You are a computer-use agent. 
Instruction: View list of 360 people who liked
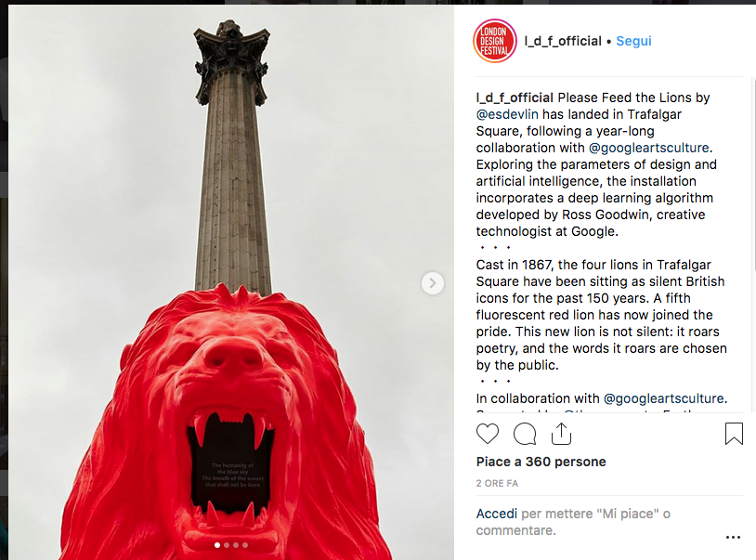click(x=541, y=462)
